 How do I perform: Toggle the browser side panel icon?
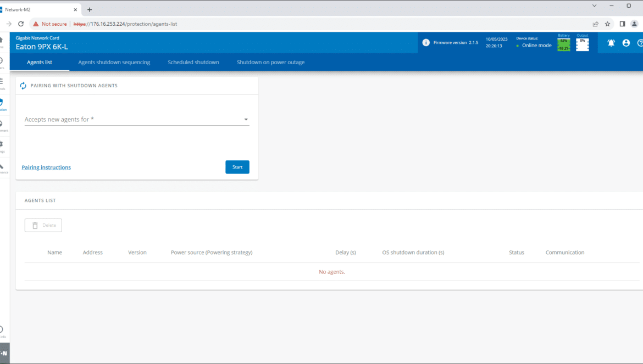(x=622, y=24)
